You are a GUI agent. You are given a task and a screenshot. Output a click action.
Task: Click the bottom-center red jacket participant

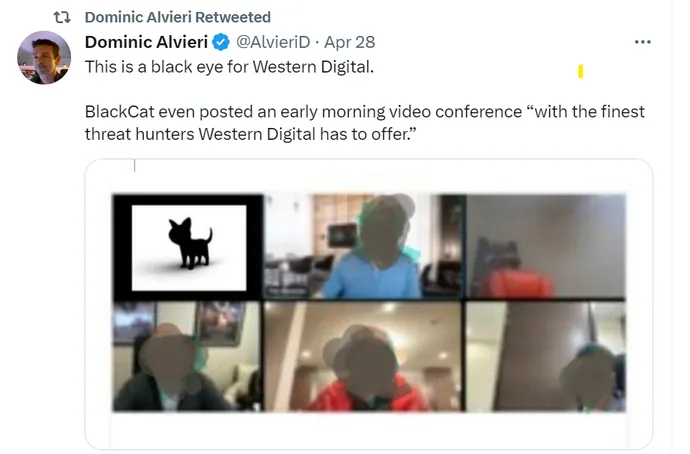364,356
